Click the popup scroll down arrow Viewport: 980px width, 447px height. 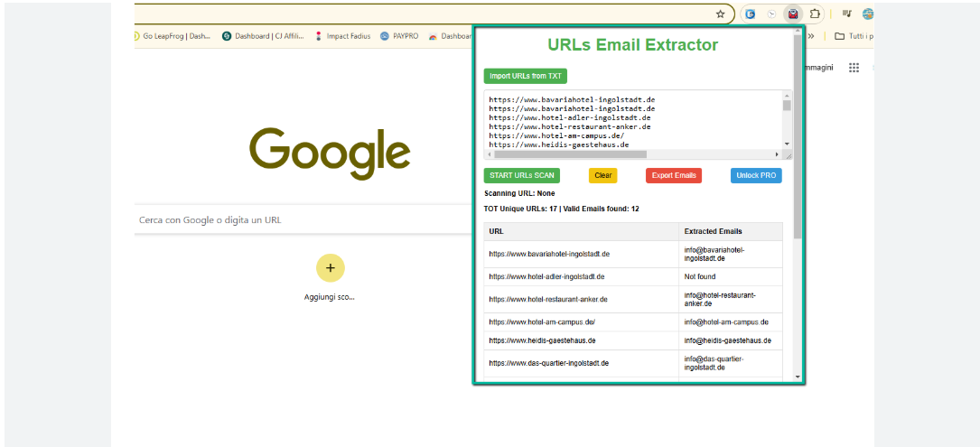point(797,377)
